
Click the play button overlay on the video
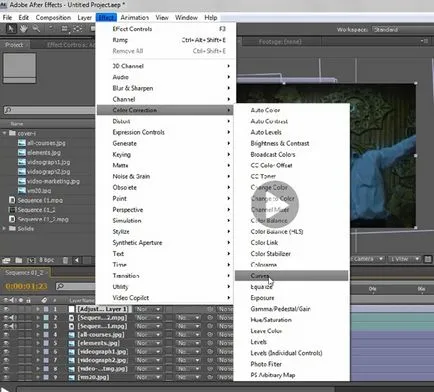pos(275,204)
